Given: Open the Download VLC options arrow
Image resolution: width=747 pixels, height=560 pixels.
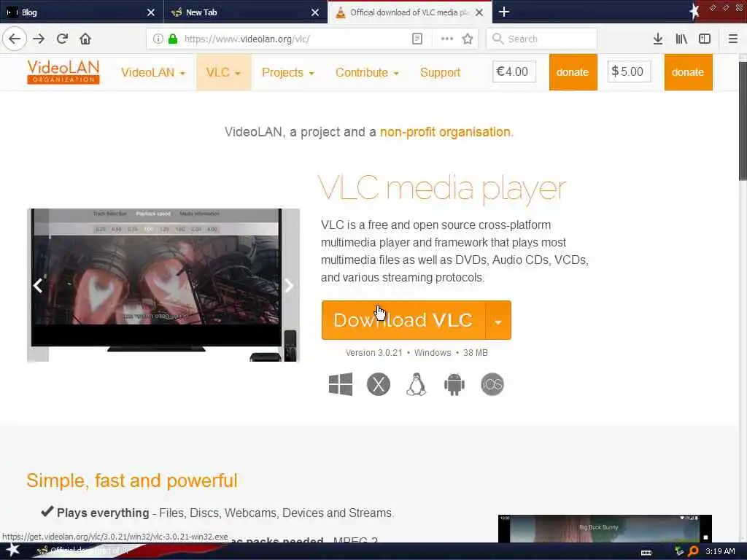Looking at the screenshot, I should click(498, 320).
